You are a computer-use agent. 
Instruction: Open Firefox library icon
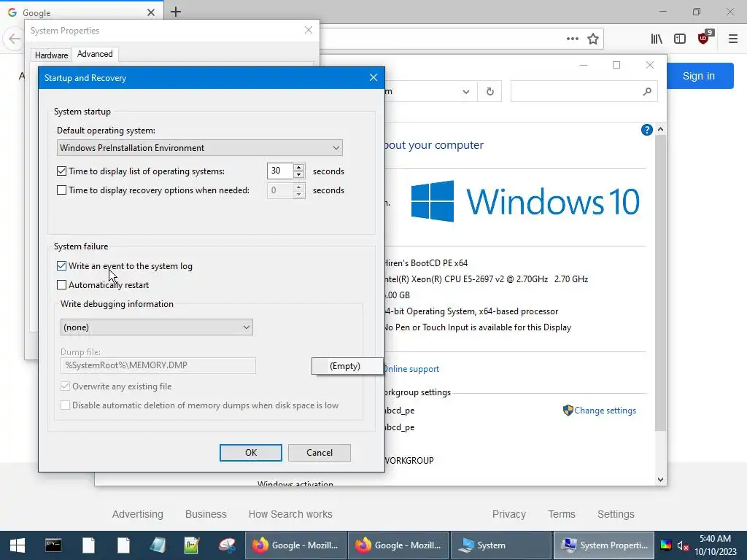pyautogui.click(x=657, y=39)
